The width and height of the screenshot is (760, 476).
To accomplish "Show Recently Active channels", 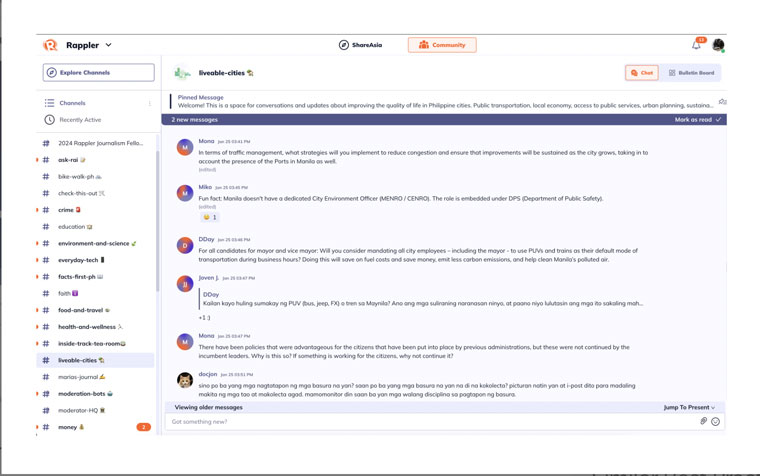I will tap(73, 120).
